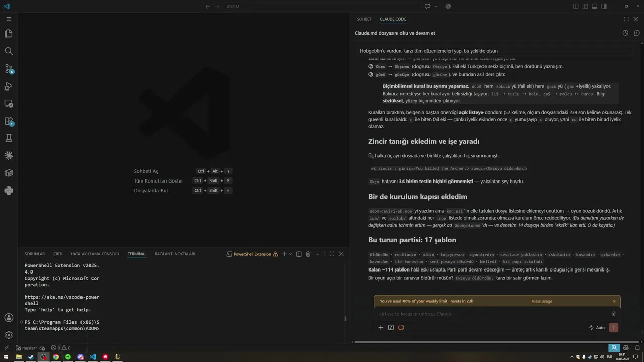Click the microphone voice input icon
The height and width of the screenshot is (362, 644).
[x=614, y=314]
